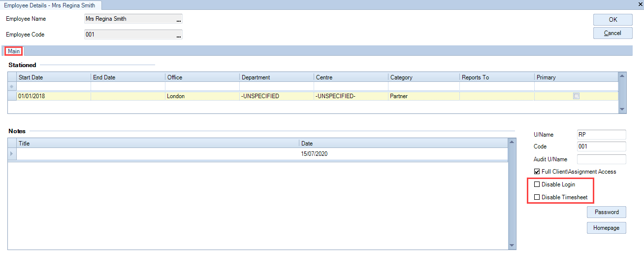Image resolution: width=644 pixels, height=254 pixels.
Task: Click the Department column header
Action: (x=277, y=77)
